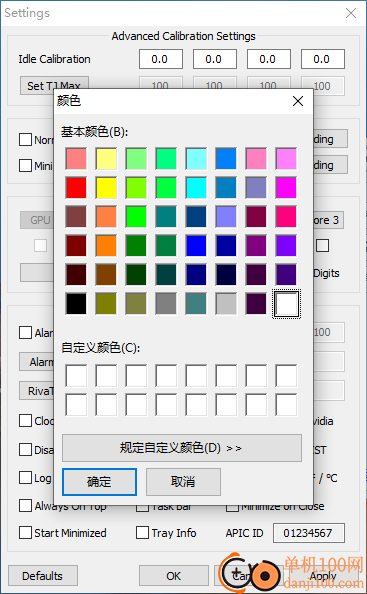The height and width of the screenshot is (594, 367).
Task: Cancel color dialog with 取消 button
Action: click(x=183, y=482)
